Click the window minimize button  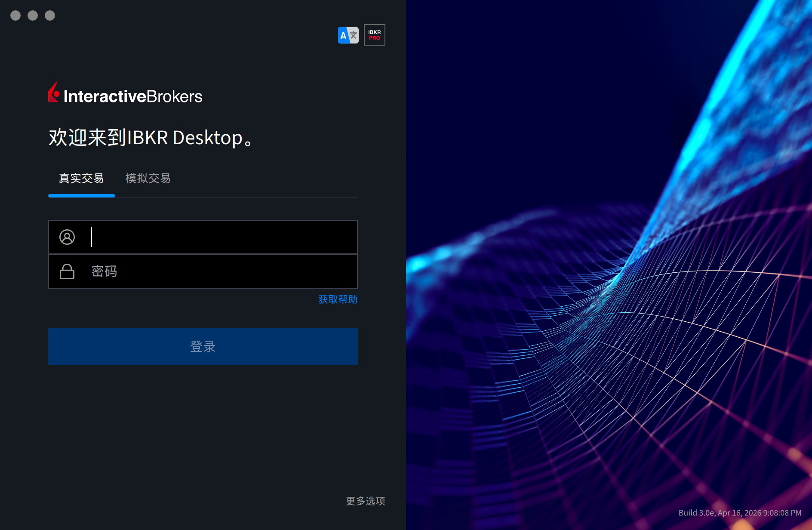pyautogui.click(x=33, y=15)
